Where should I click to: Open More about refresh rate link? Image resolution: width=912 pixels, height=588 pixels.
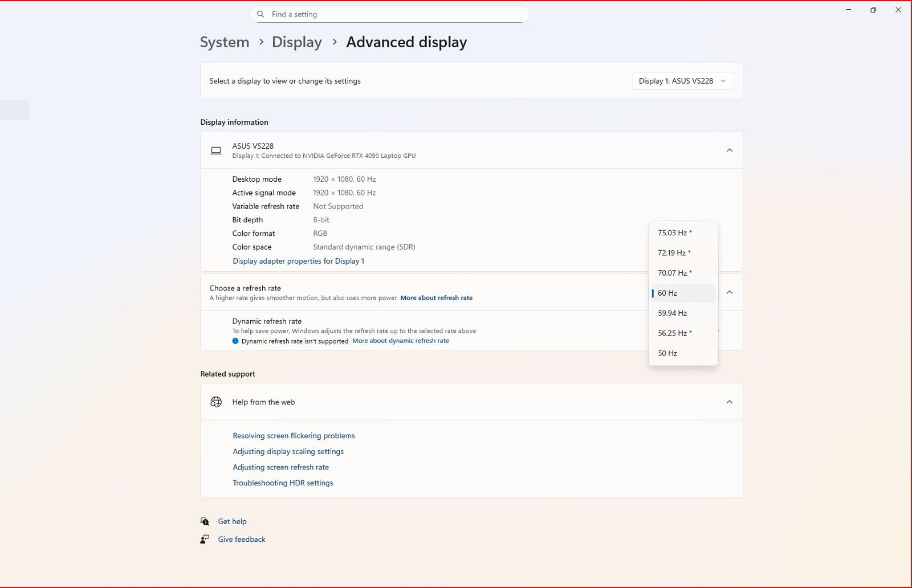[x=436, y=298]
